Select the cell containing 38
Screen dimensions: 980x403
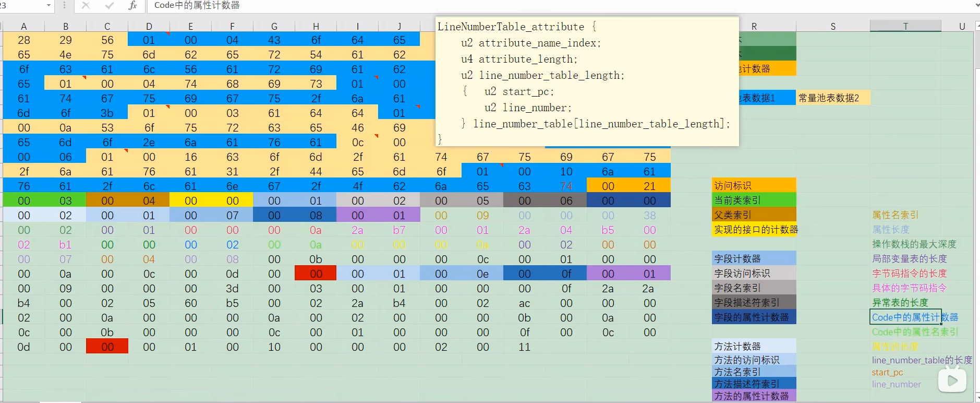point(649,215)
